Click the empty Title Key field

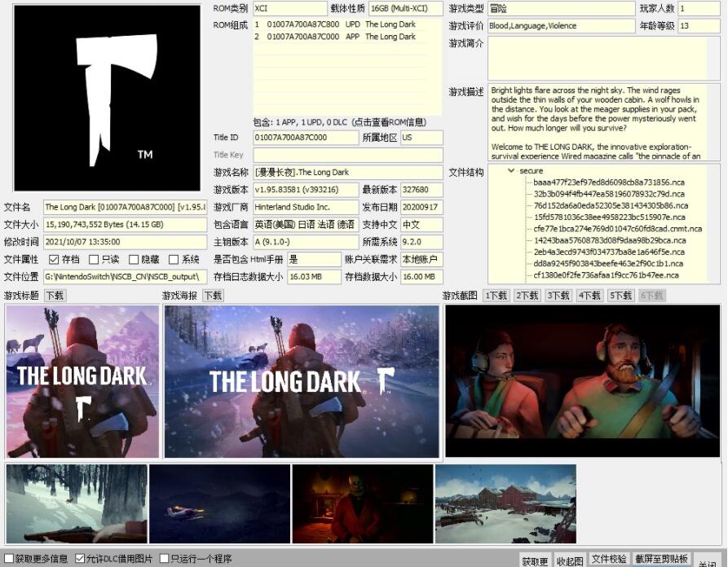[x=348, y=155]
